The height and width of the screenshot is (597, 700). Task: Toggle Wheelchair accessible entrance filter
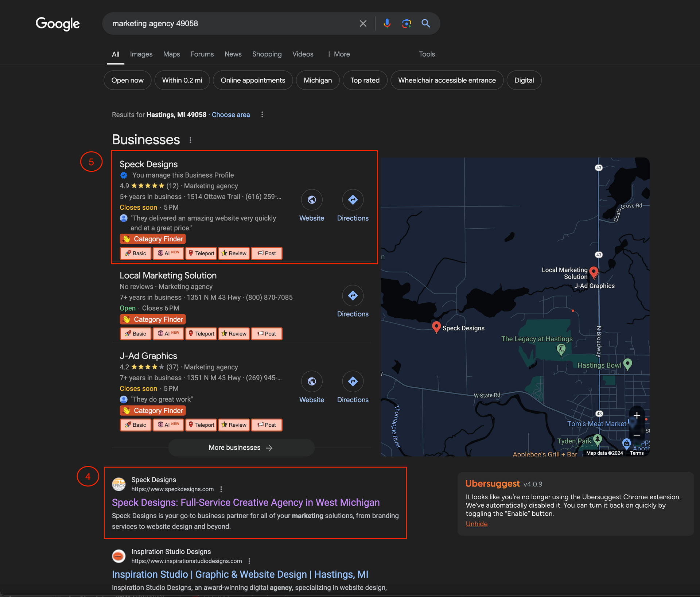coord(447,80)
